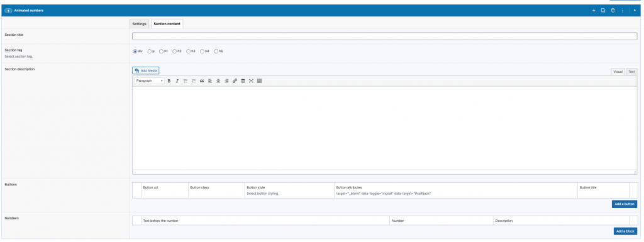The width and height of the screenshot is (644, 242).
Task: Delete the Animated numbers layout via trash icon
Action: coord(613,11)
